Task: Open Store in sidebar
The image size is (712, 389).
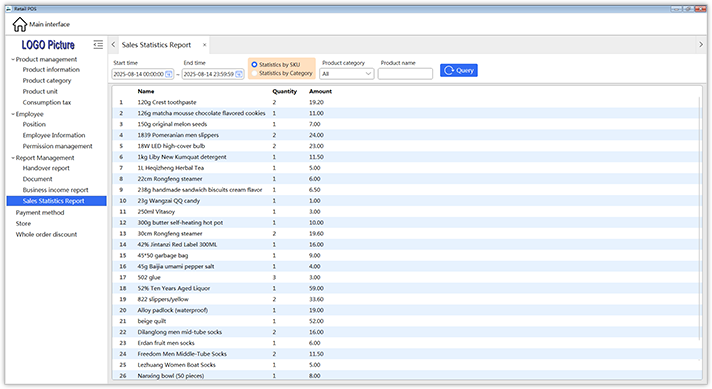Action: [x=24, y=224]
